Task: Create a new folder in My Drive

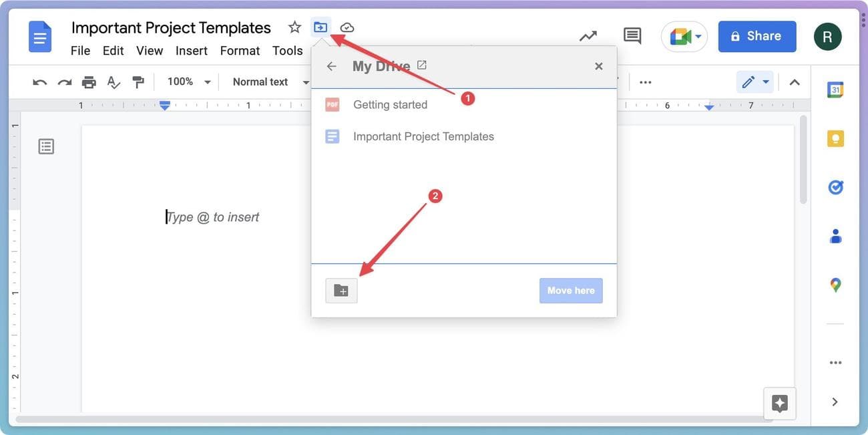Action: [341, 291]
